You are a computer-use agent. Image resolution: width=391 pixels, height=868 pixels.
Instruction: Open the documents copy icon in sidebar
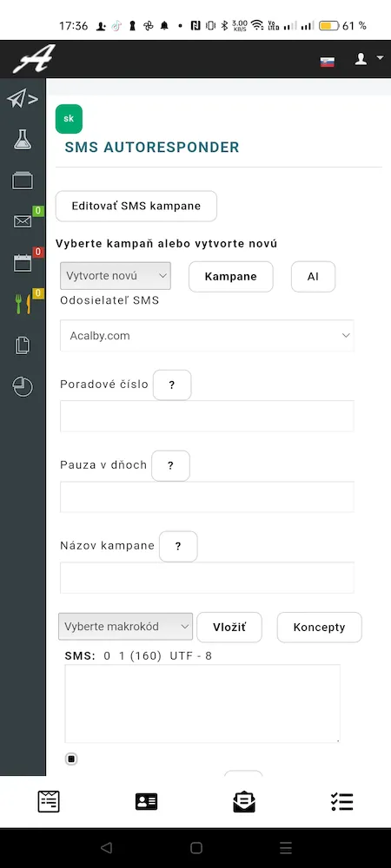[23, 345]
